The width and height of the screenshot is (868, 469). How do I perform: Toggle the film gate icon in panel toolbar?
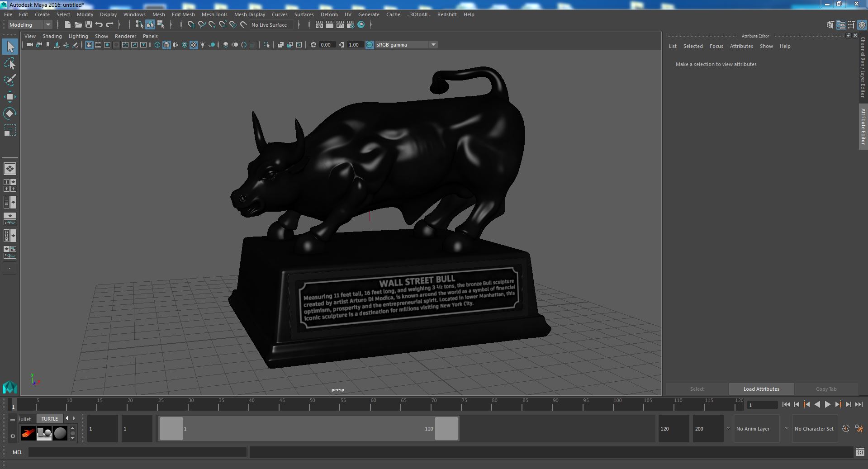click(98, 45)
